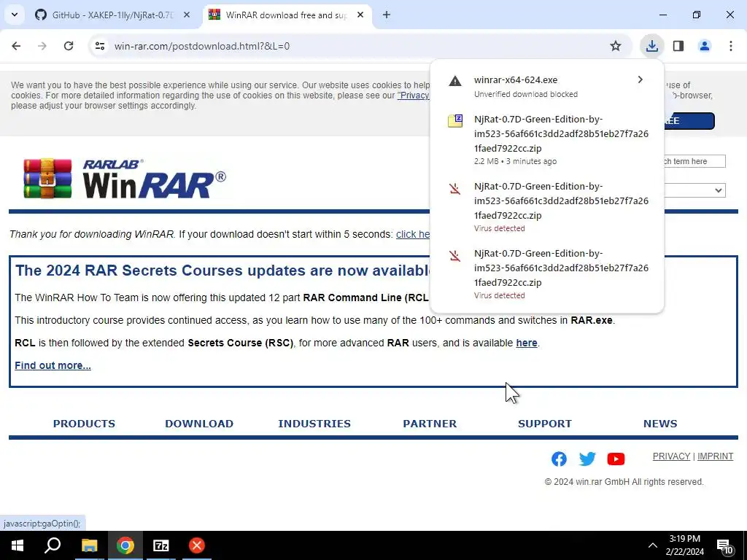Open the NEWS menu
747x560 pixels.
660,424
